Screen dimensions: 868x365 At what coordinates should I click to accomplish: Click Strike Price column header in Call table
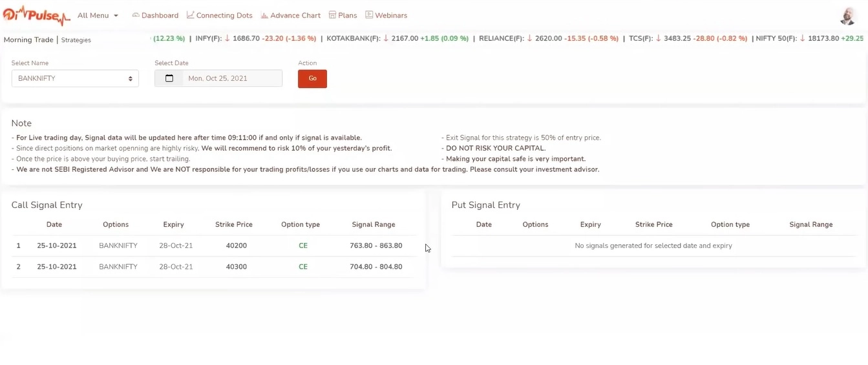pyautogui.click(x=234, y=225)
